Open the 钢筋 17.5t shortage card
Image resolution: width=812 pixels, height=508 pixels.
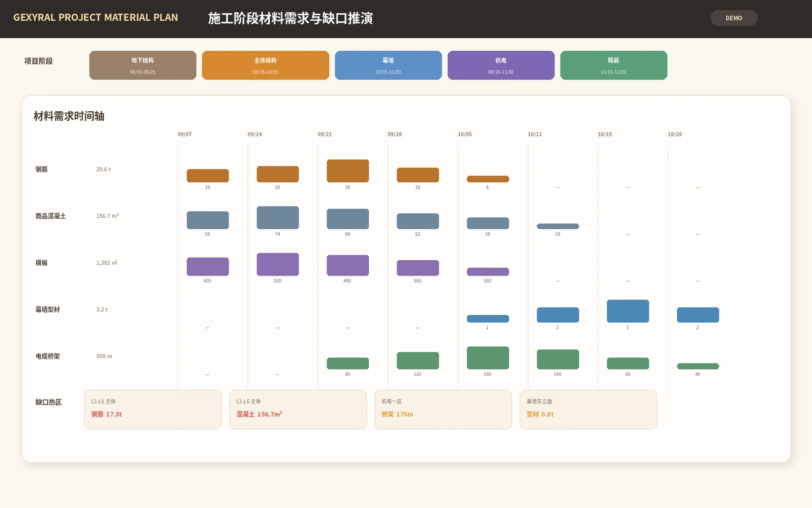pyautogui.click(x=153, y=410)
